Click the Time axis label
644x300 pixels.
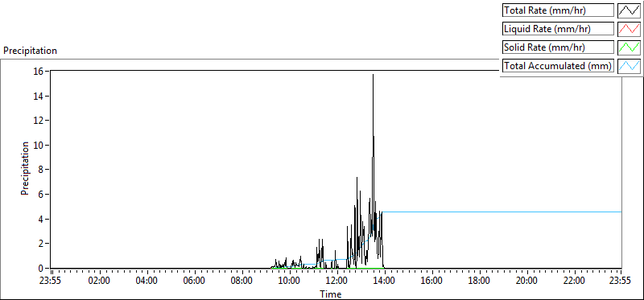[331, 294]
